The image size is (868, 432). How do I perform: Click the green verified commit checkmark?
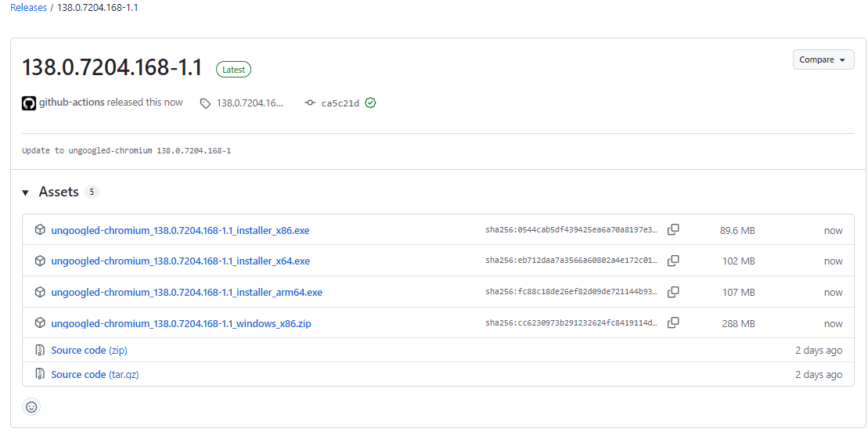[371, 103]
